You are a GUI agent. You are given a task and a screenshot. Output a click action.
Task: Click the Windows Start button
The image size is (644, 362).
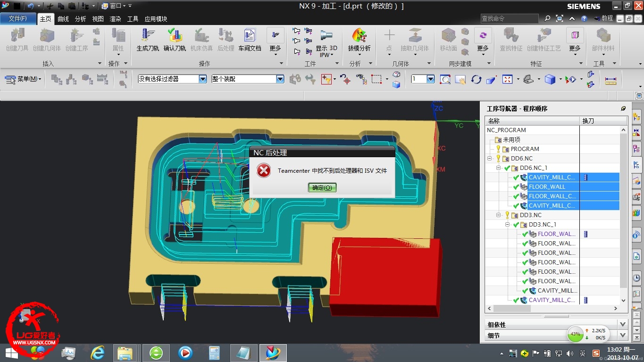click(11, 353)
